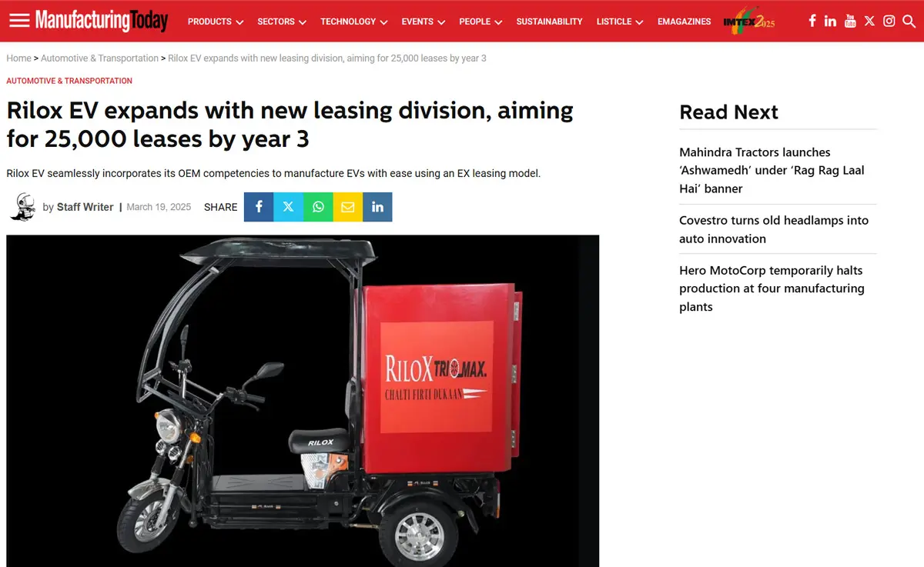
Task: Expand the Technology dropdown menu
Action: 354,22
